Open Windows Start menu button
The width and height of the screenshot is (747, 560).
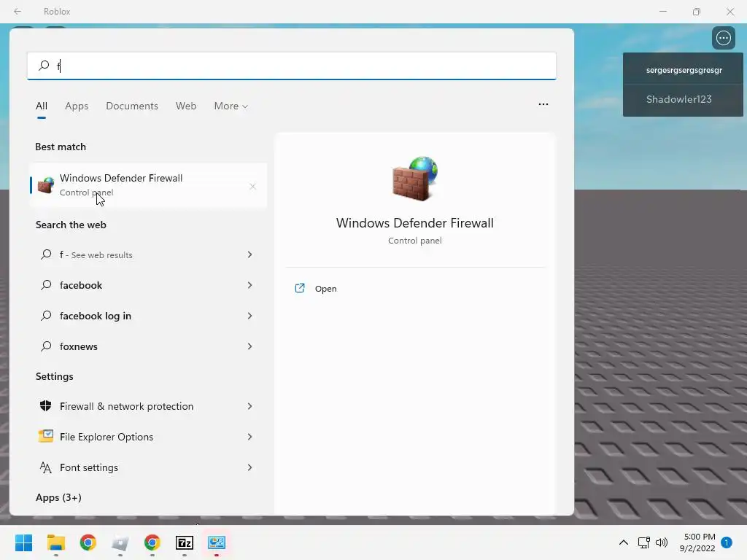pos(23,542)
